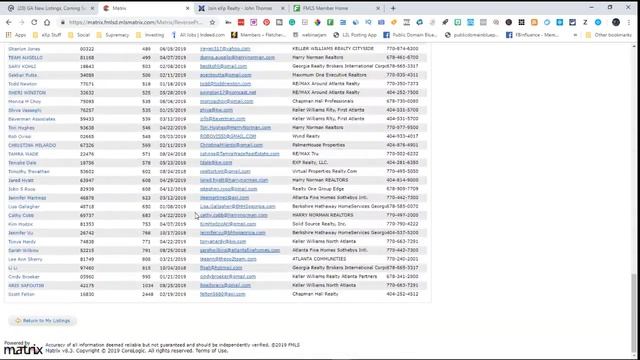Open the eXp Stuff bookmark folder
Viewport: 640px width, 360px height.
pos(47,35)
